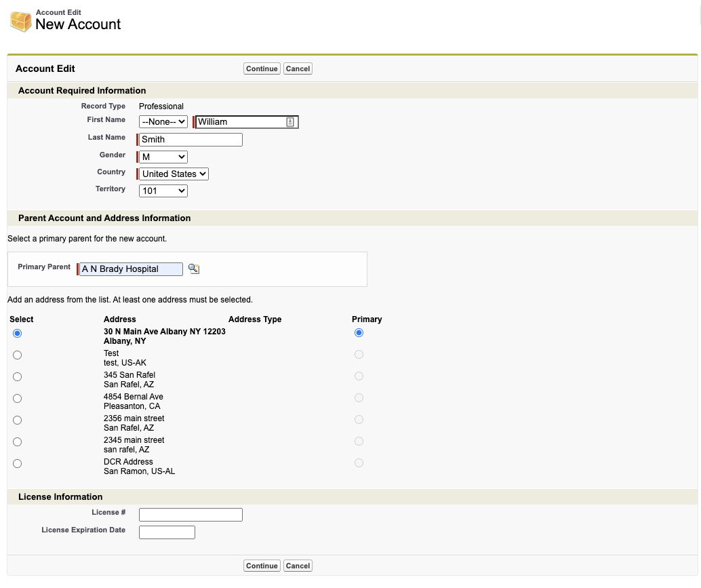Expand the Country dropdown

click(174, 174)
